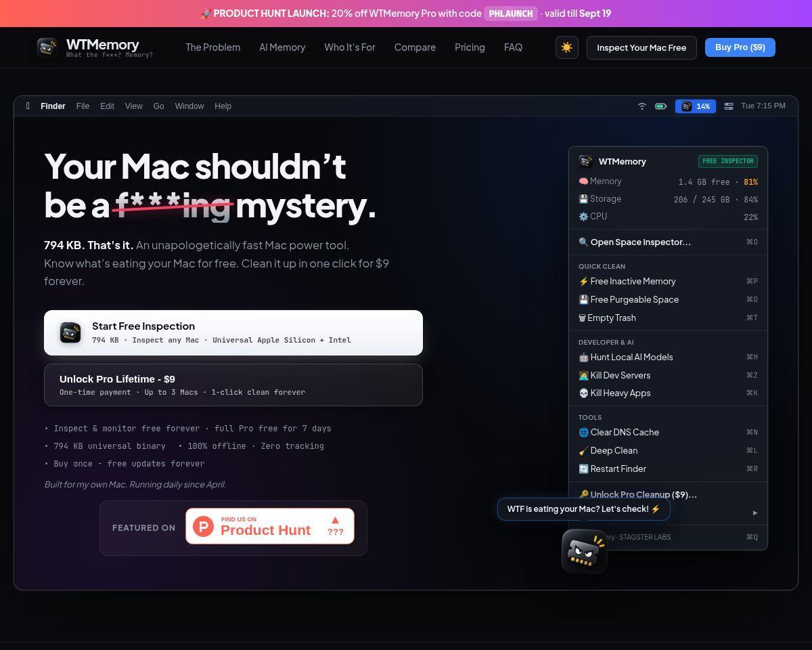Click 'Buy once - free updates forever' line
The height and width of the screenshot is (650, 812).
125,464
